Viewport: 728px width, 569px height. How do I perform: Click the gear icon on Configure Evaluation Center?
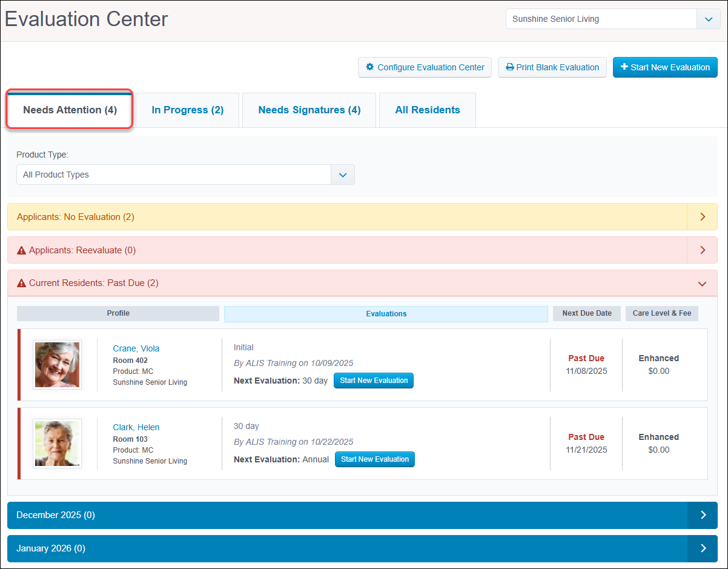[x=370, y=67]
